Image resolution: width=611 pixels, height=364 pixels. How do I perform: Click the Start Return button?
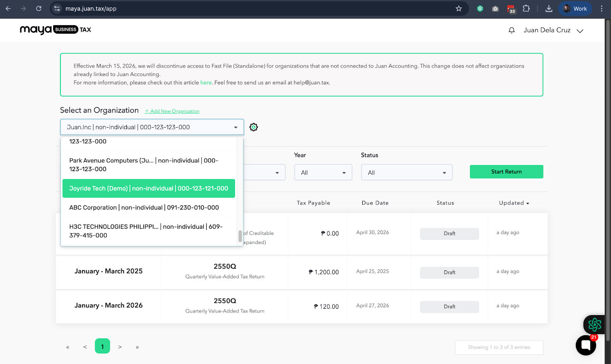coord(506,171)
